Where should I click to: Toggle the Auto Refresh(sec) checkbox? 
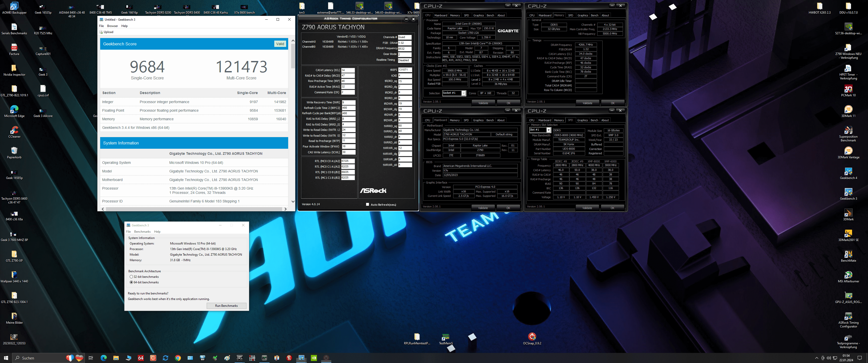[367, 204]
